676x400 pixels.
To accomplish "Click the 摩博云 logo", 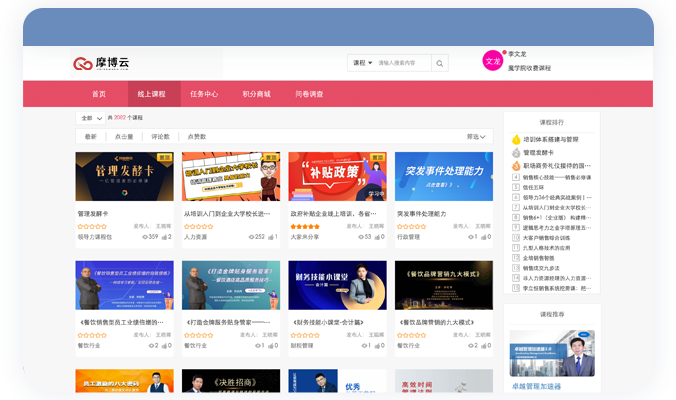I will [101, 63].
